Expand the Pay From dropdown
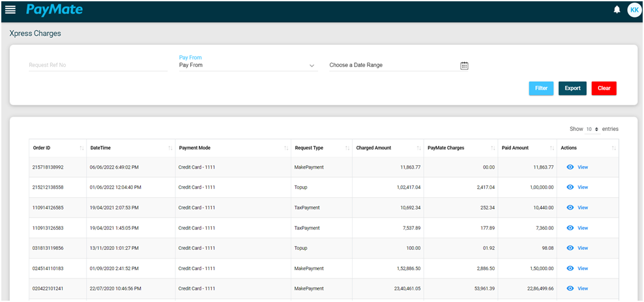Viewport: 644px width, 302px height. (x=248, y=65)
